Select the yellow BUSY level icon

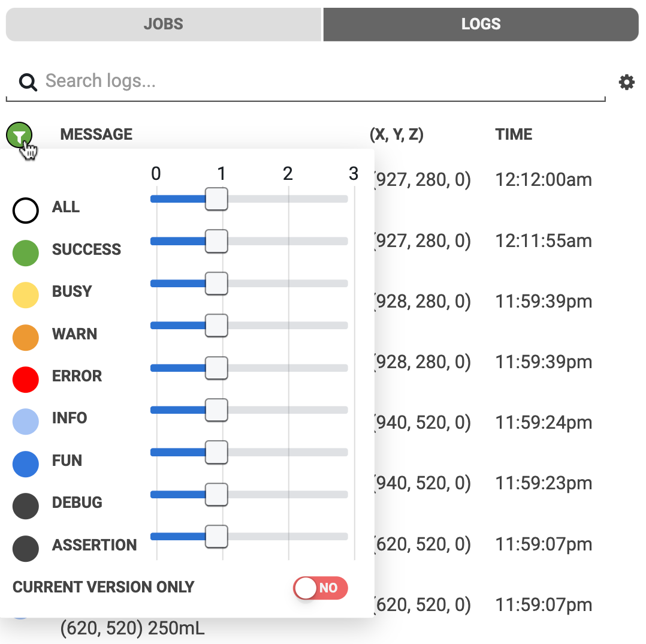point(25,295)
